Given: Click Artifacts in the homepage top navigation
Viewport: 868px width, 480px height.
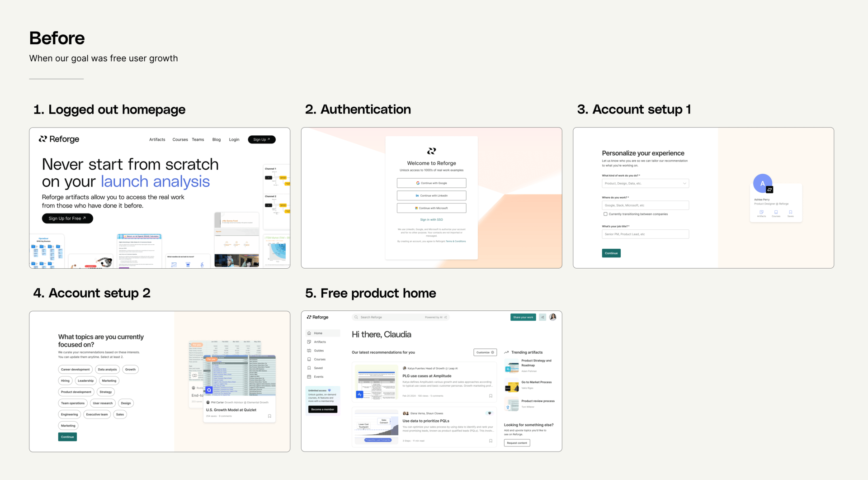Looking at the screenshot, I should [157, 139].
